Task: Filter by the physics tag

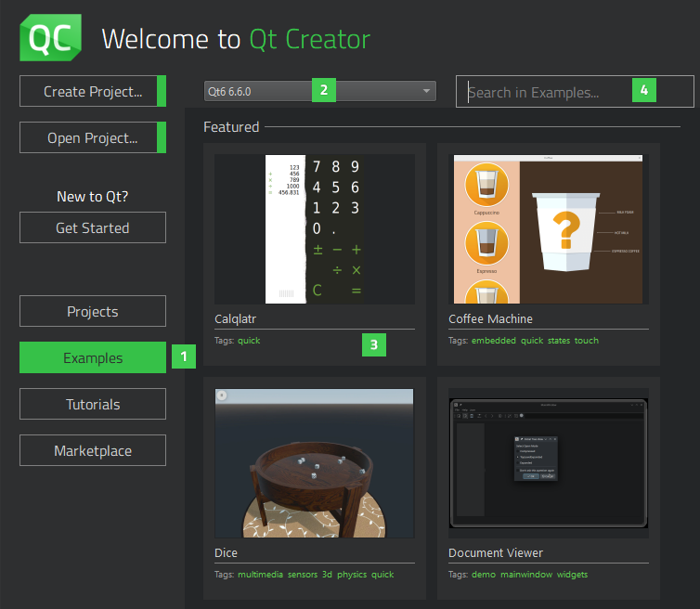Action: coord(352,575)
